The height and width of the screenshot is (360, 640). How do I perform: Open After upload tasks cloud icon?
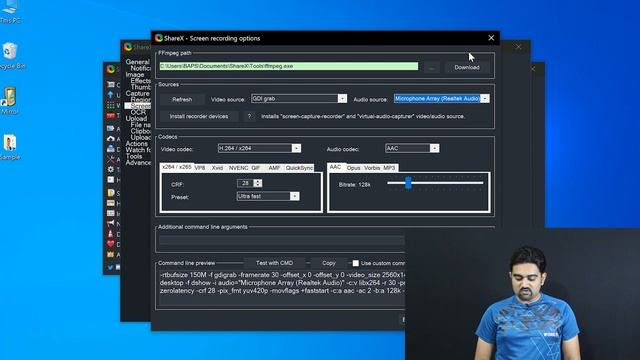click(x=111, y=139)
